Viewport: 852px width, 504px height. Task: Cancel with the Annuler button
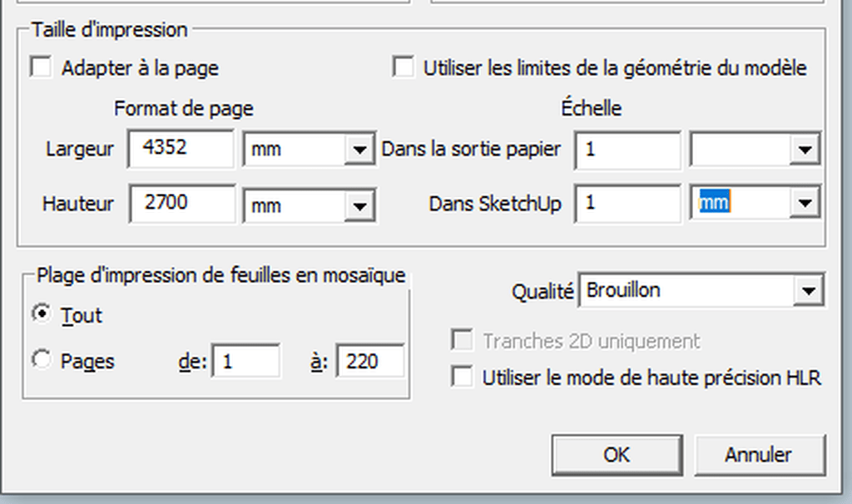(x=760, y=455)
